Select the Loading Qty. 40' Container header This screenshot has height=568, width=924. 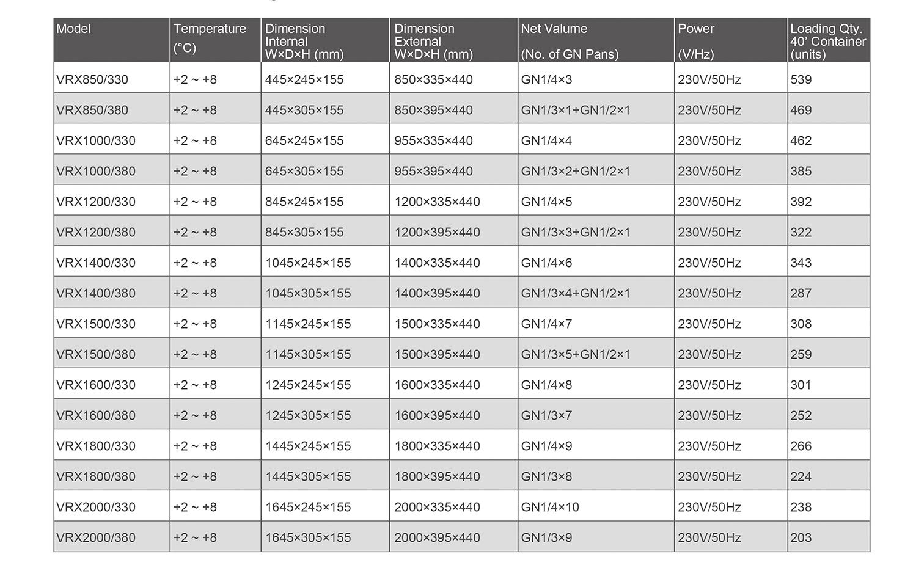click(x=827, y=41)
